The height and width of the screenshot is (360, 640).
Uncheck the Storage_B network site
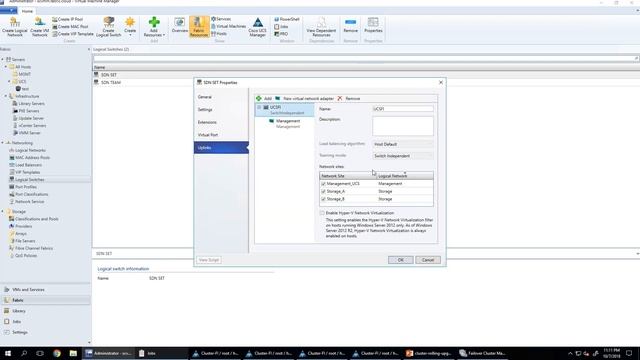[x=323, y=199]
